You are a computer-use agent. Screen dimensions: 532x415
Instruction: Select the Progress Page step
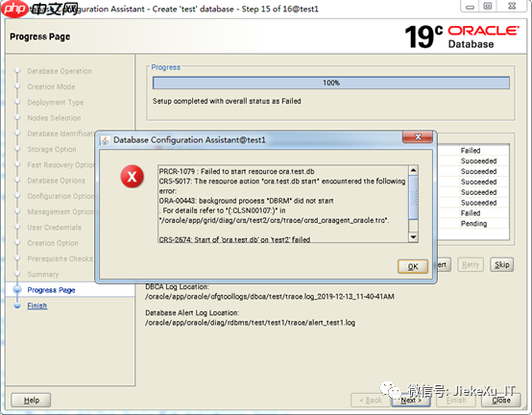pos(51,290)
